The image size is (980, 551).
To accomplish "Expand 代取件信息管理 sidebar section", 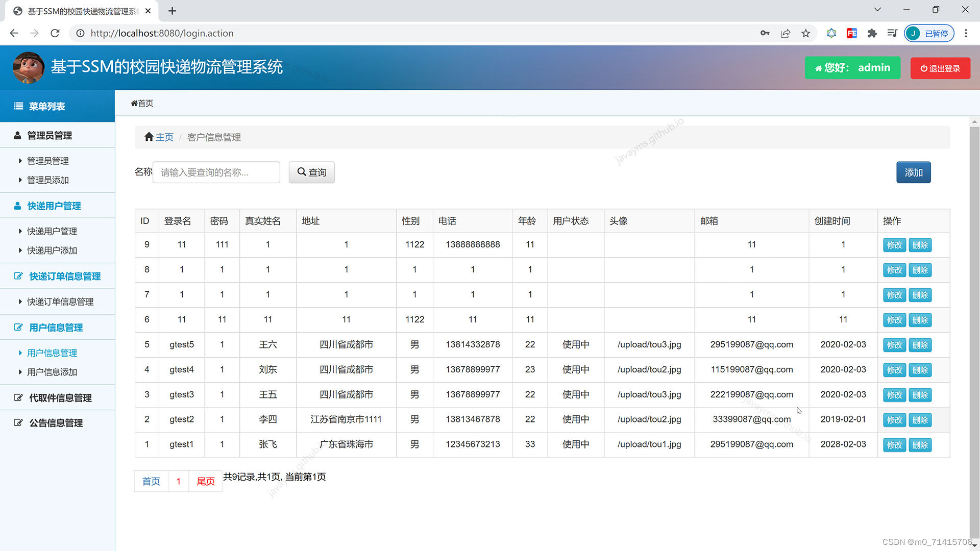I will pyautogui.click(x=60, y=397).
